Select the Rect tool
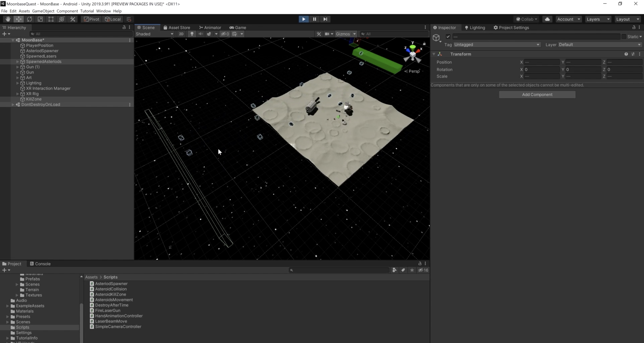This screenshot has width=644, height=343. coord(51,19)
